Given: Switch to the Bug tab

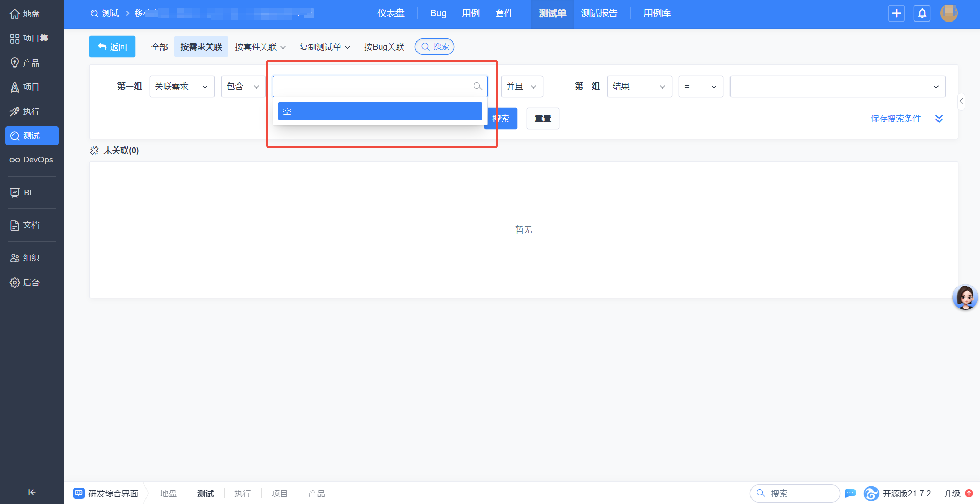Looking at the screenshot, I should pyautogui.click(x=438, y=14).
